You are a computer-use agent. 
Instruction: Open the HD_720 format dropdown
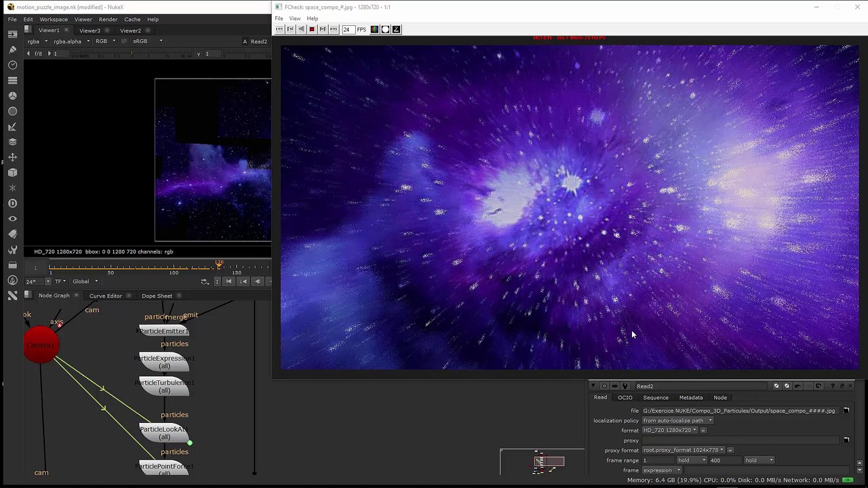coord(670,430)
